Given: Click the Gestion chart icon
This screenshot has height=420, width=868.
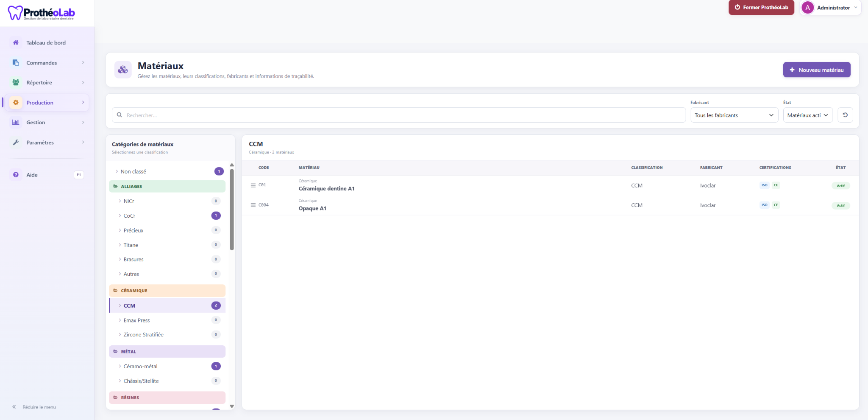Looking at the screenshot, I should (x=16, y=122).
